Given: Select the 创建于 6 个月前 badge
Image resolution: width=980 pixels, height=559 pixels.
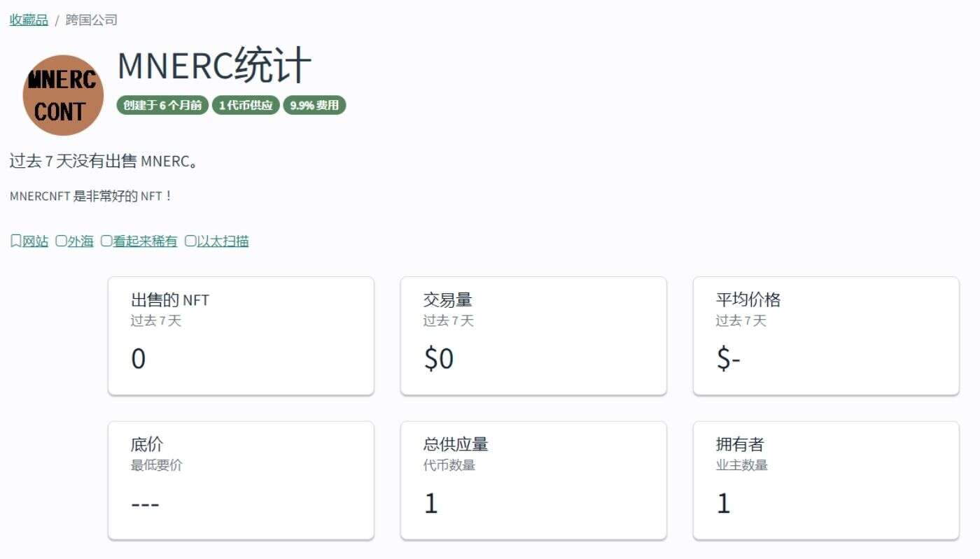Looking at the screenshot, I should click(162, 106).
